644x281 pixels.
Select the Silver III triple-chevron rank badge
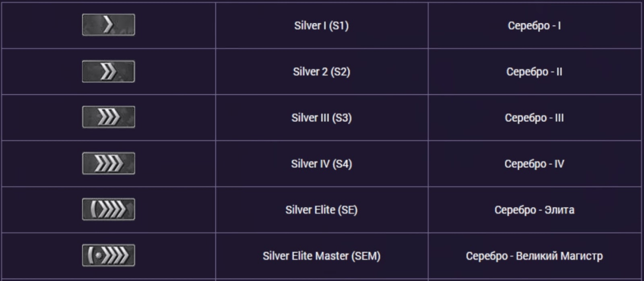109,117
